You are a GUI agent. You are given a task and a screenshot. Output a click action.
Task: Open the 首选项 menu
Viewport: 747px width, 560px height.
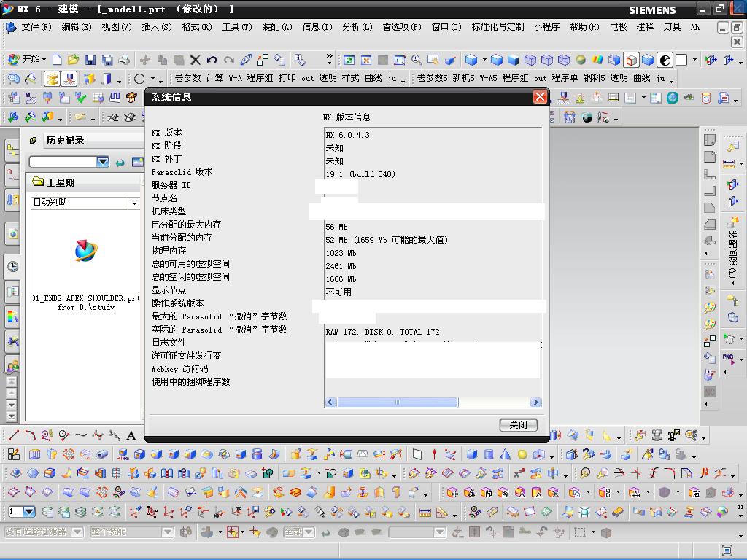click(x=402, y=27)
